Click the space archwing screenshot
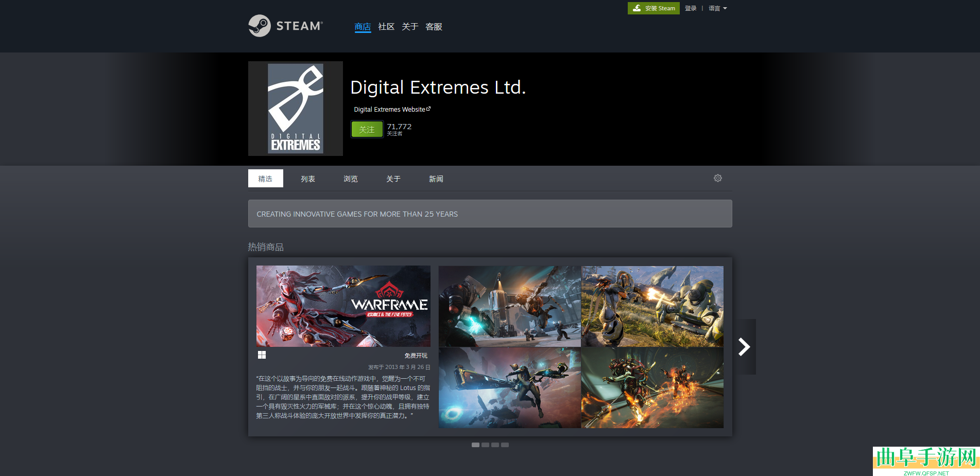This screenshot has height=476, width=980. pyautogui.click(x=510, y=387)
